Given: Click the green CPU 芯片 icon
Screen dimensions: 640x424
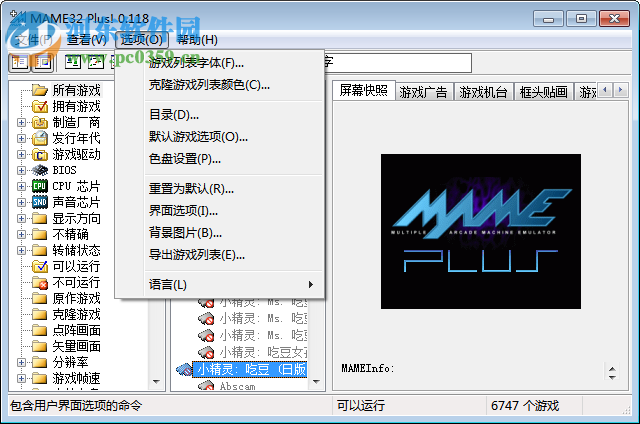Looking at the screenshot, I should [x=40, y=186].
